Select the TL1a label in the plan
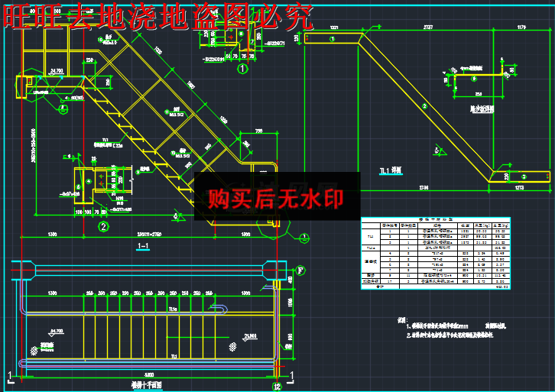 172,309
